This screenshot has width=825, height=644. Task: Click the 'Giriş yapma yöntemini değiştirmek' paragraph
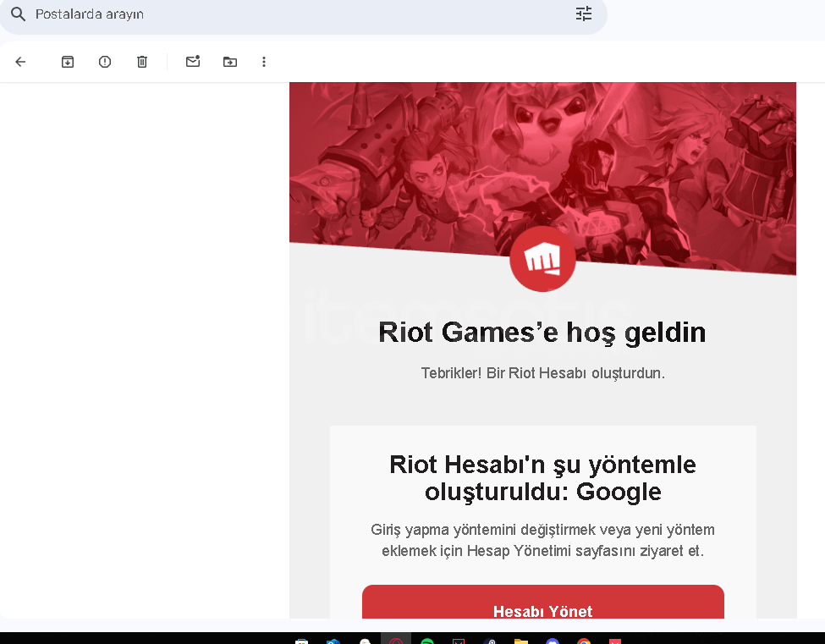(x=543, y=540)
